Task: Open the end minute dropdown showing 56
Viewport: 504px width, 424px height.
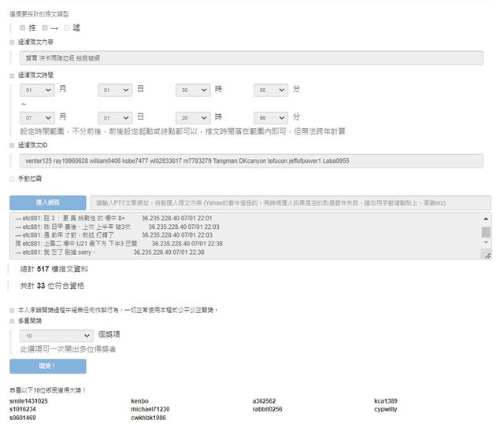Action: 271,117
